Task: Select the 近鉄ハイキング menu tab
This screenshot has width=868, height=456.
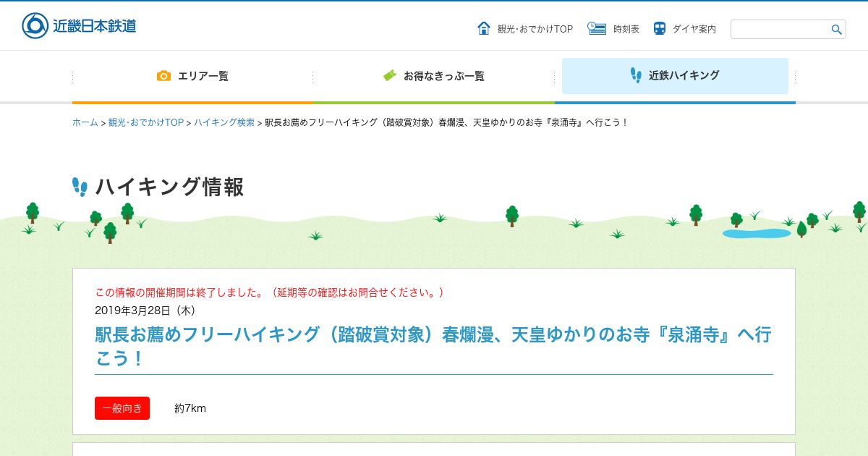Action: click(675, 76)
